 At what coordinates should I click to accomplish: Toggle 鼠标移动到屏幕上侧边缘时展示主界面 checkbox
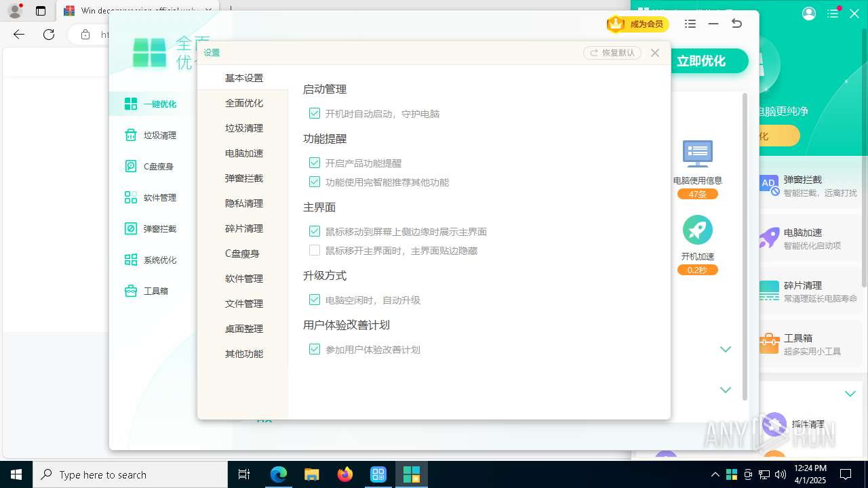coord(315,231)
